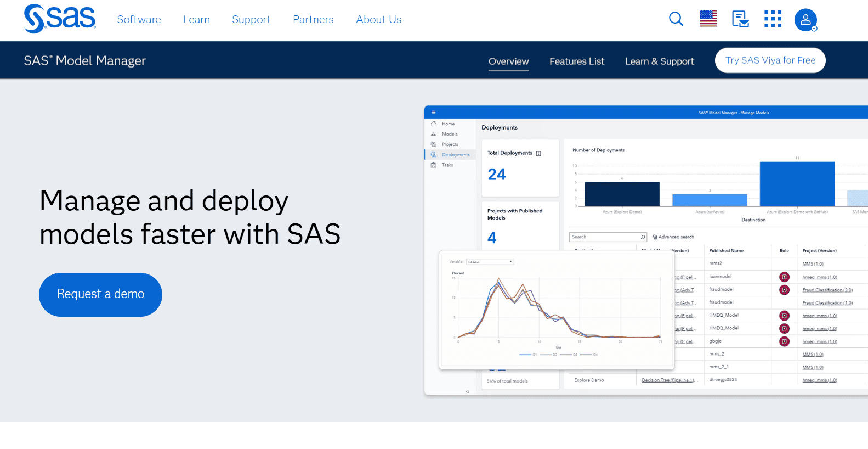Open the Learn menu in the top navigation
This screenshot has height=449, width=868.
click(196, 19)
